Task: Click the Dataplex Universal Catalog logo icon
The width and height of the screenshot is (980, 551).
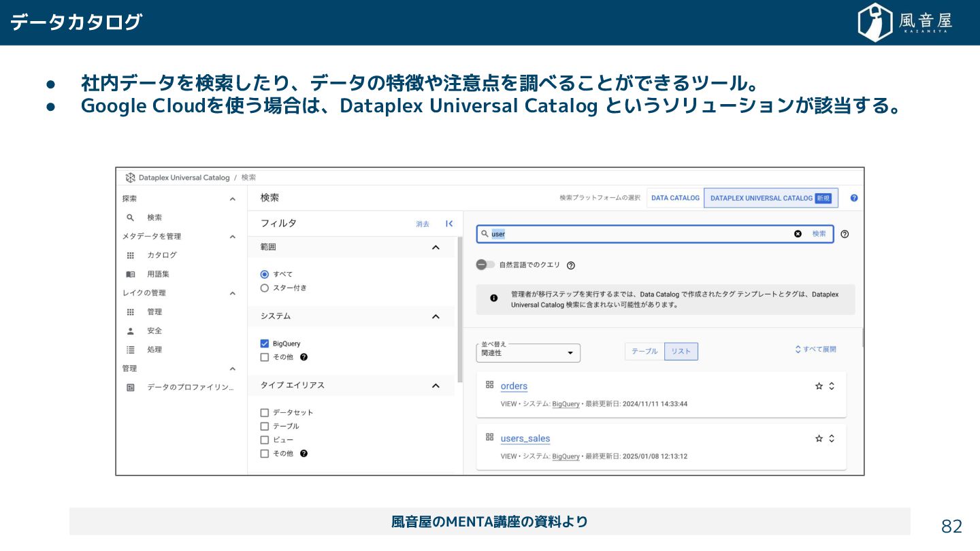Action: coord(130,178)
